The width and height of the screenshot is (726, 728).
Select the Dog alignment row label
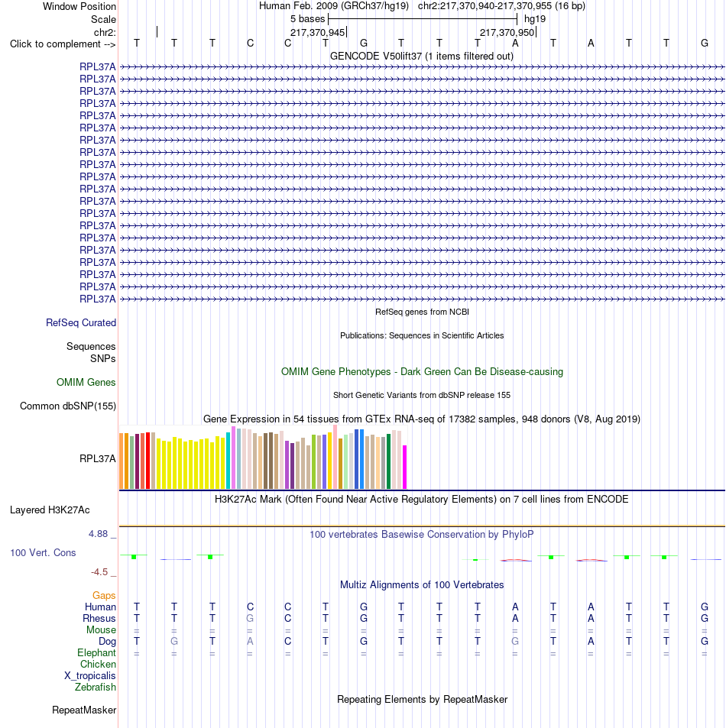coord(107,642)
